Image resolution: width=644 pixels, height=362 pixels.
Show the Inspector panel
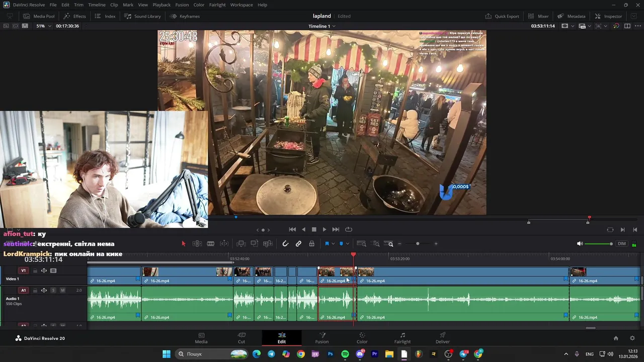tap(608, 16)
